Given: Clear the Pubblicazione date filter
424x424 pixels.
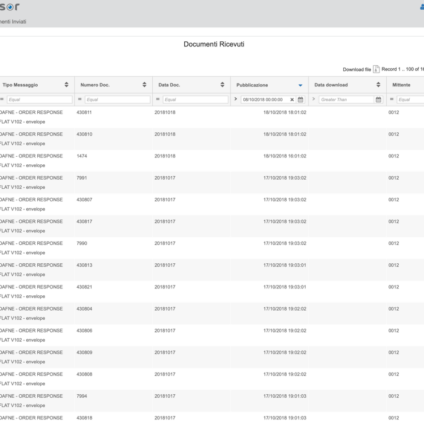Looking at the screenshot, I should [x=292, y=100].
